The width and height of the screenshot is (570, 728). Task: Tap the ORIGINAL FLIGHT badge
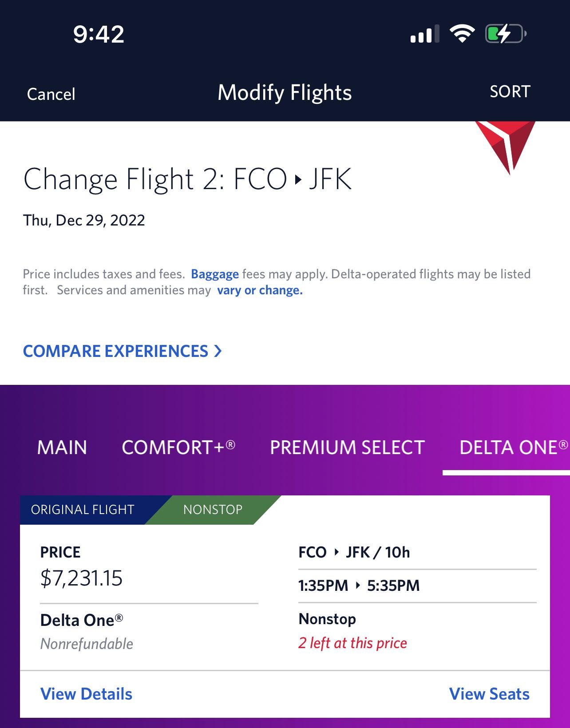(x=83, y=510)
